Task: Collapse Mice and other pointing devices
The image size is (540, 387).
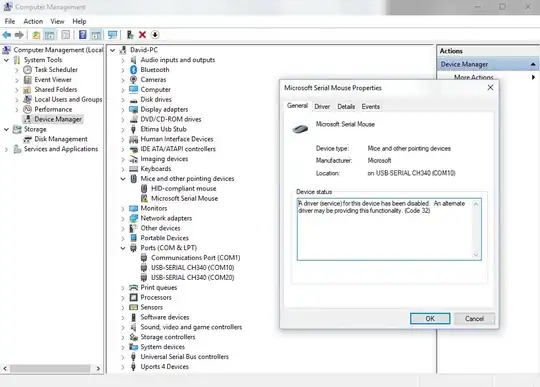Action: (x=123, y=179)
